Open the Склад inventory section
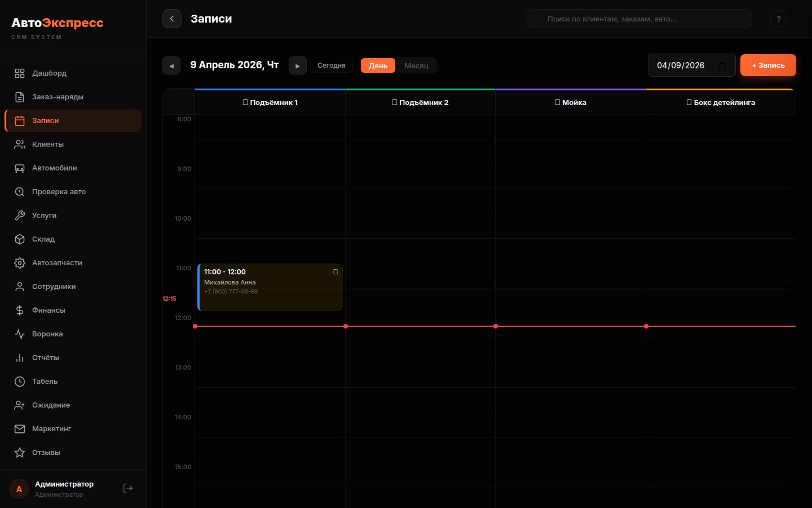This screenshot has width=812, height=508. [42, 239]
